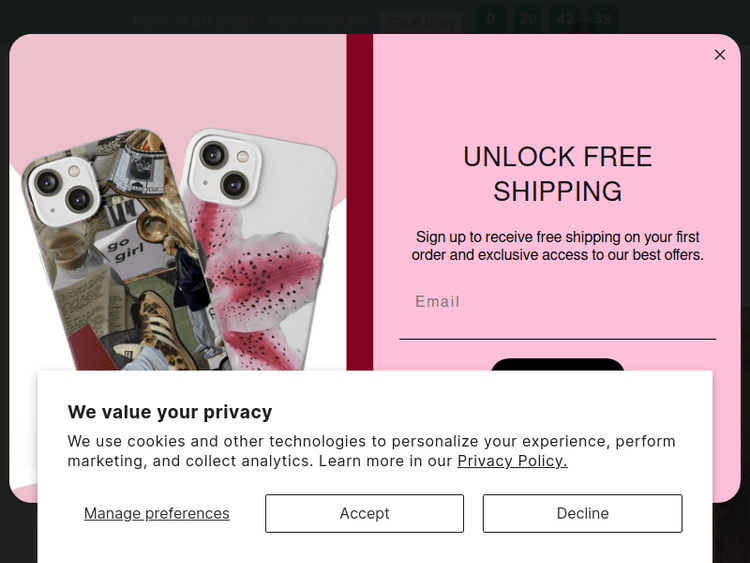Click the UNLOCK FREE SHIPPING heading
Image resolution: width=750 pixels, height=563 pixels.
point(557,173)
